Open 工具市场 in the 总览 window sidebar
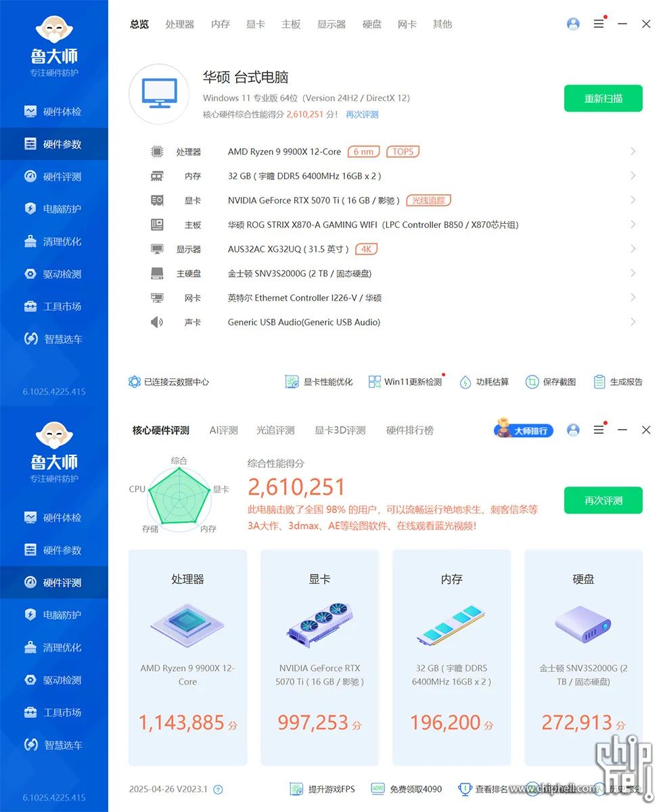Viewport: 663px width, 812px height. pos(53,307)
